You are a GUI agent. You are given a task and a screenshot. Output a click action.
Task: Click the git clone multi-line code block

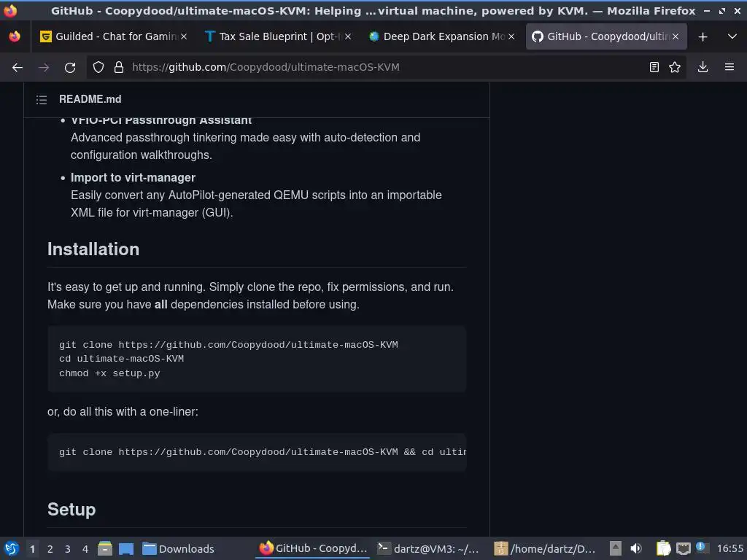(257, 359)
